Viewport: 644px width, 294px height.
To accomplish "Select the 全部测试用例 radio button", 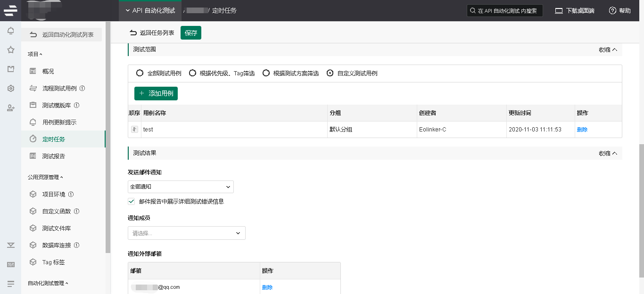I will (x=140, y=73).
